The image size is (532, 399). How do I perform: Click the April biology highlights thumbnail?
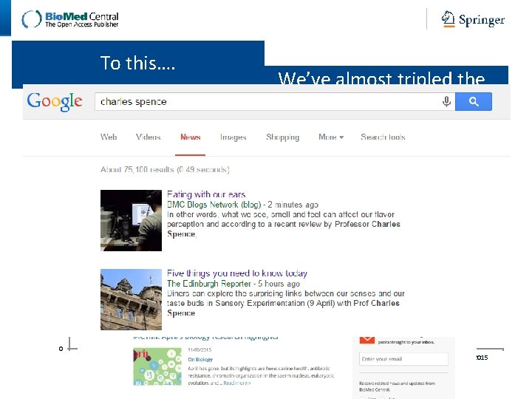(x=157, y=366)
